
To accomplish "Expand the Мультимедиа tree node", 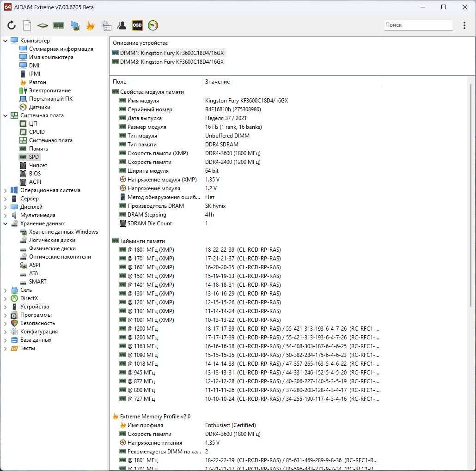I will tap(5, 215).
